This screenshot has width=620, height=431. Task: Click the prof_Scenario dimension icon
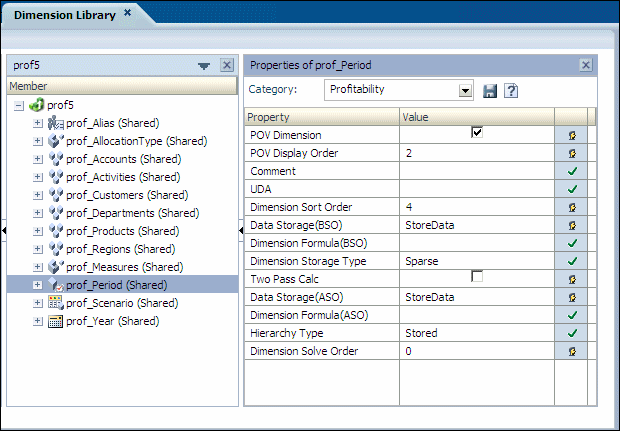pos(55,303)
